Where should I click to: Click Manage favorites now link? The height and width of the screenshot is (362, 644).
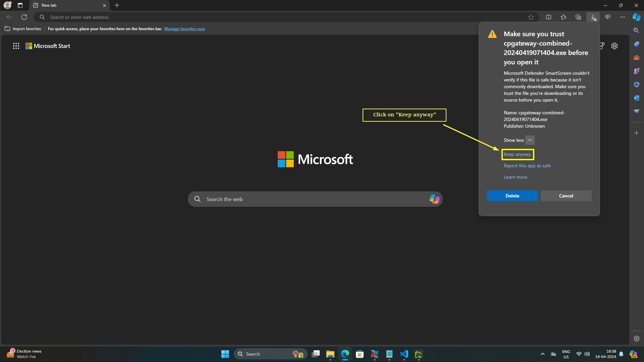click(184, 29)
